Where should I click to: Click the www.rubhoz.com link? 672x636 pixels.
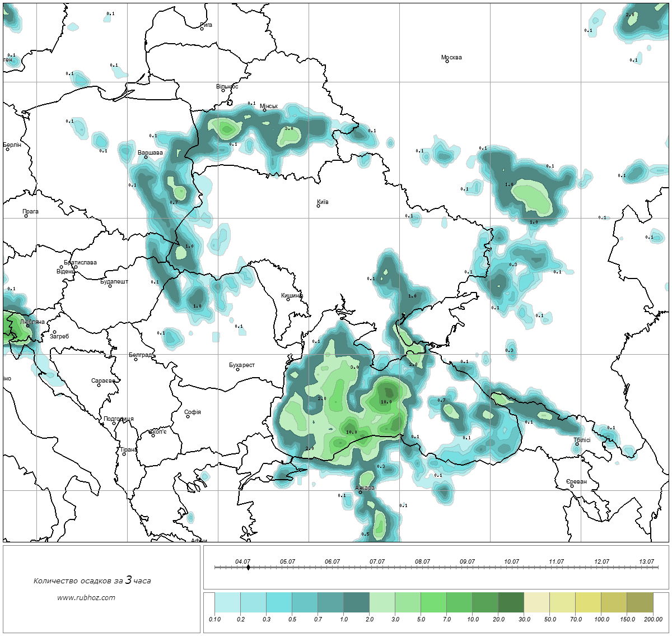tap(86, 597)
